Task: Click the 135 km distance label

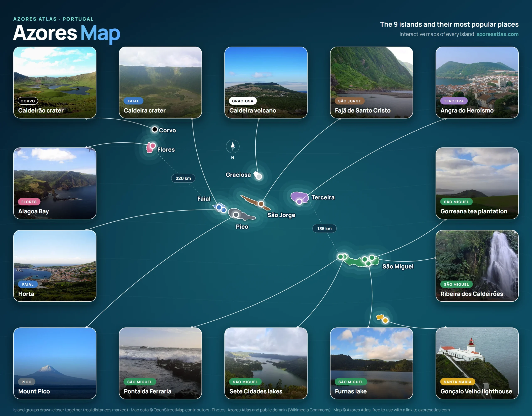Action: click(324, 228)
